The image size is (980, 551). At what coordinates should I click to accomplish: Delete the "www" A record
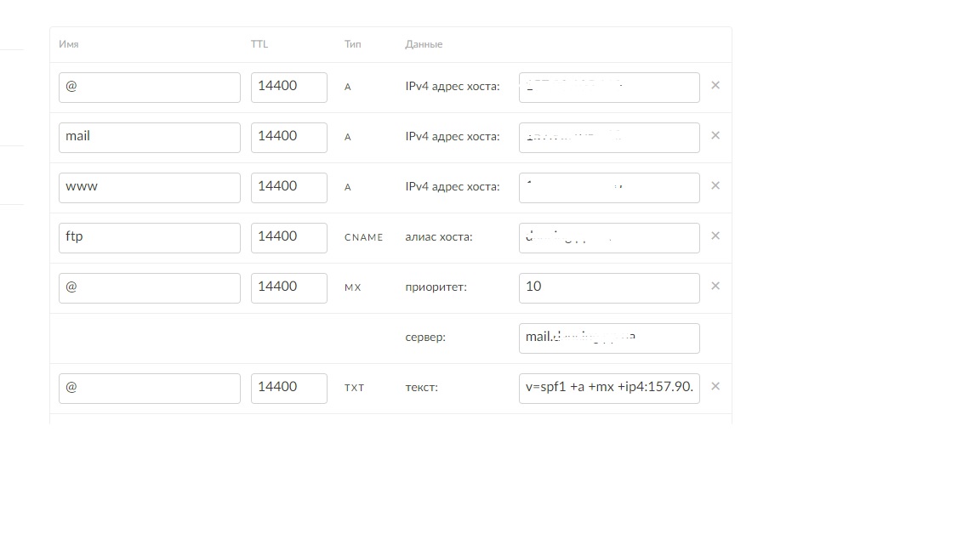tap(715, 186)
